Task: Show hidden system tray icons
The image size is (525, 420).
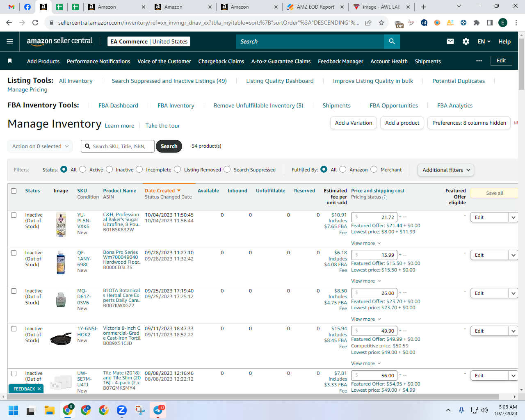Action: point(448,410)
